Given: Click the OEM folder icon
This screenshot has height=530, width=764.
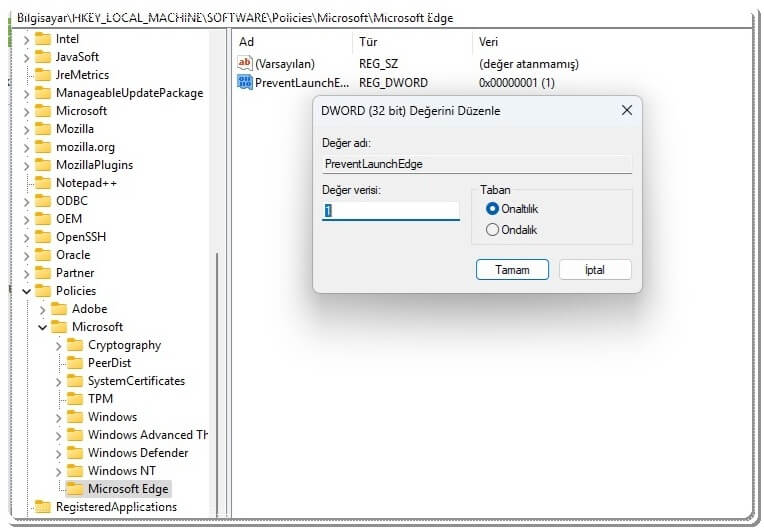Looking at the screenshot, I should coord(43,219).
